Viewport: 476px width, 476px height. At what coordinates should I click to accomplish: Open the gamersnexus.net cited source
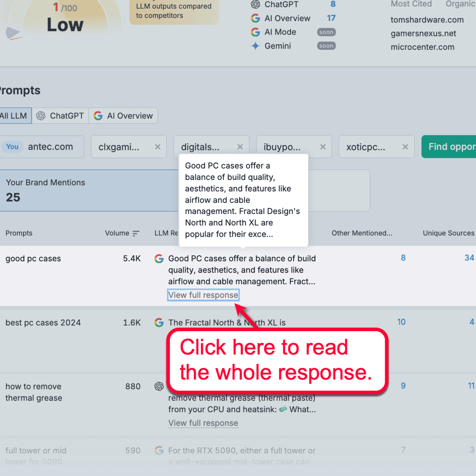(423, 33)
